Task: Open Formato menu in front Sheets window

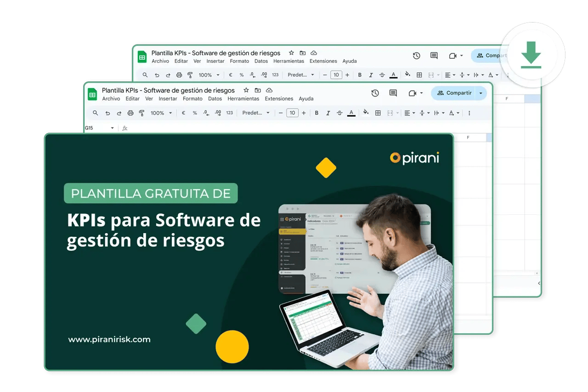Action: click(192, 99)
